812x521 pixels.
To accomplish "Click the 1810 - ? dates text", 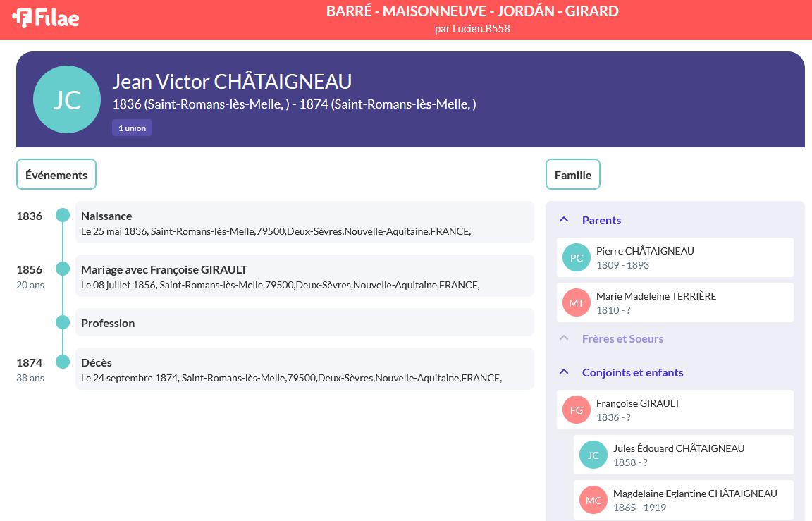I will (x=613, y=310).
